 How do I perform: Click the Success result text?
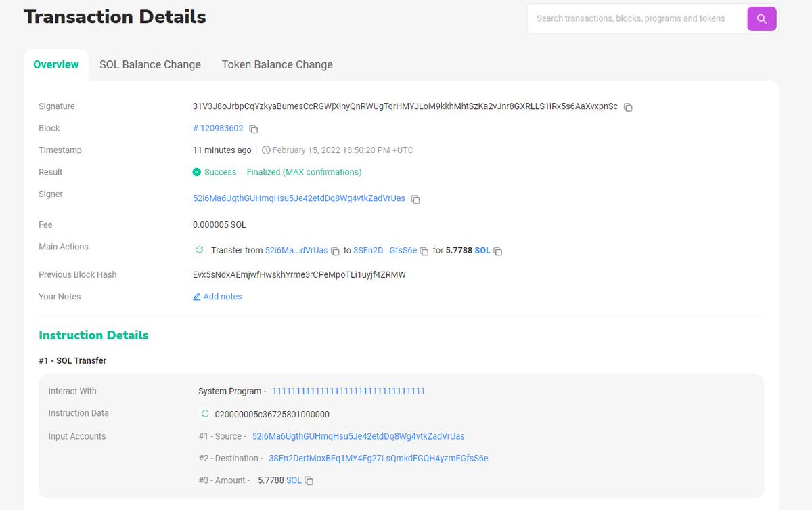click(x=220, y=172)
